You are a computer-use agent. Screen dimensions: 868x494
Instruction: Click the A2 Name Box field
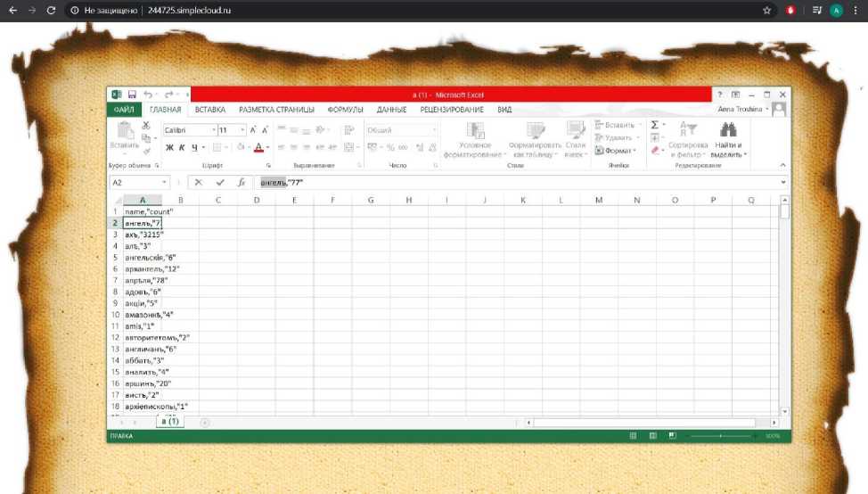coord(138,182)
